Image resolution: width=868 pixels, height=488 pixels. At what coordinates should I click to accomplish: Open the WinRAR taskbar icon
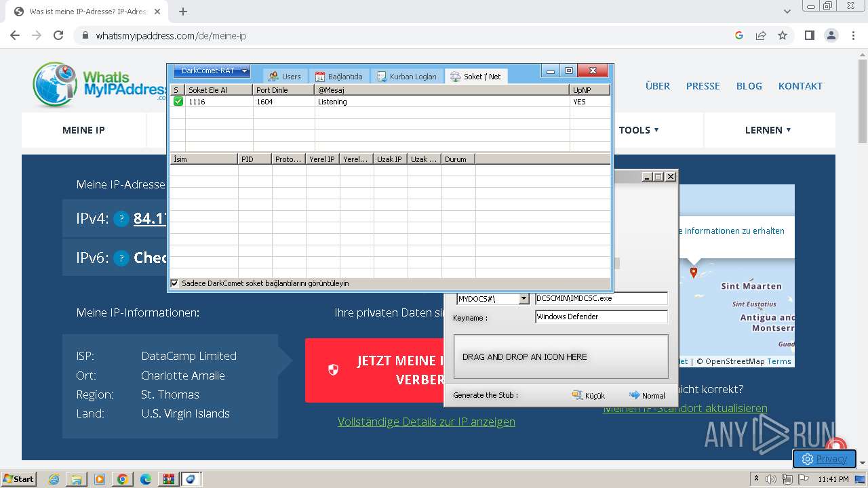pyautogui.click(x=169, y=479)
